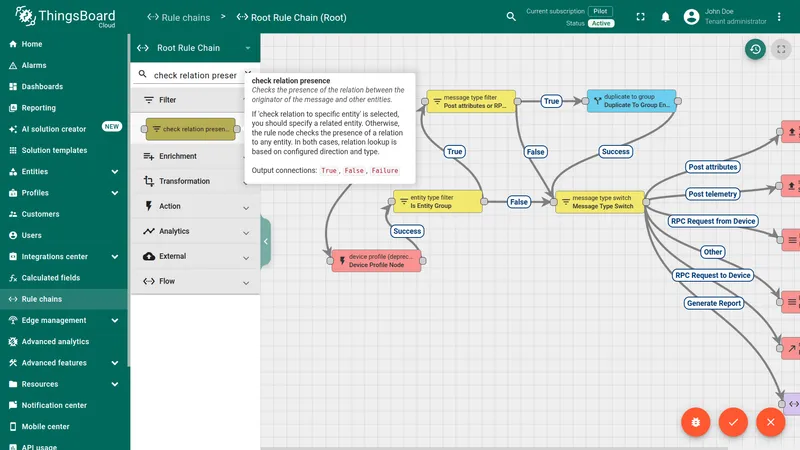Expand the Profiles menu chevron
This screenshot has width=800, height=450.
coord(115,193)
